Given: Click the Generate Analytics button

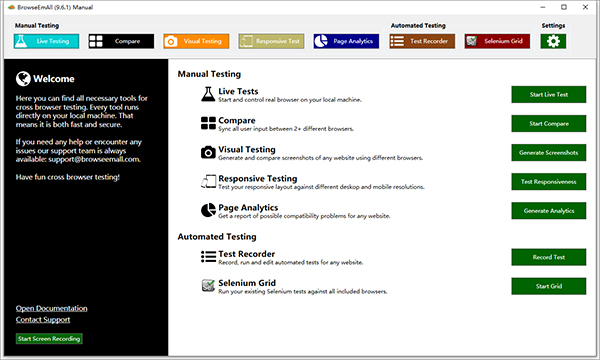Looking at the screenshot, I should [x=549, y=211].
